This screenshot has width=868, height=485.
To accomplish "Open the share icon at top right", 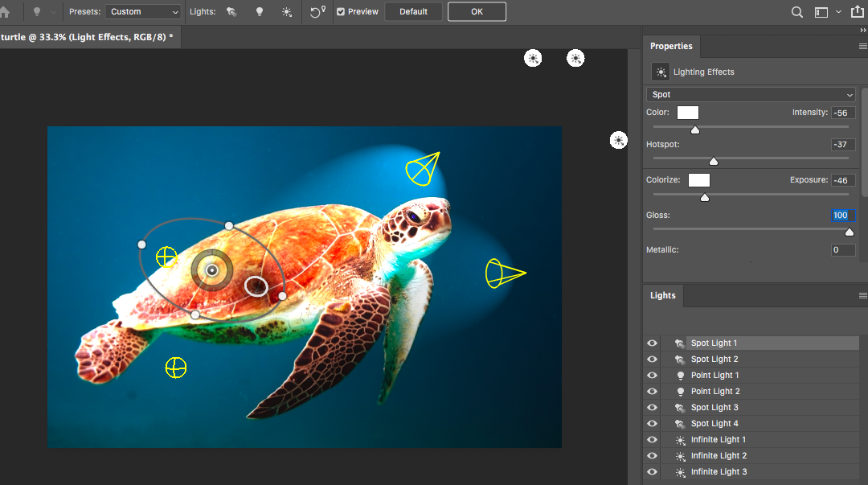I will point(857,11).
